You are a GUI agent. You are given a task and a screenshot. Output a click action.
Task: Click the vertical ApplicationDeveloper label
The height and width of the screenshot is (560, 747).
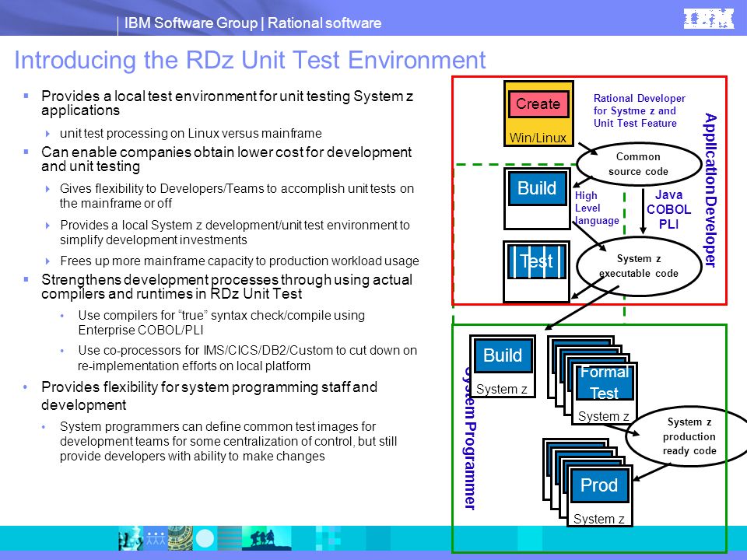710,190
